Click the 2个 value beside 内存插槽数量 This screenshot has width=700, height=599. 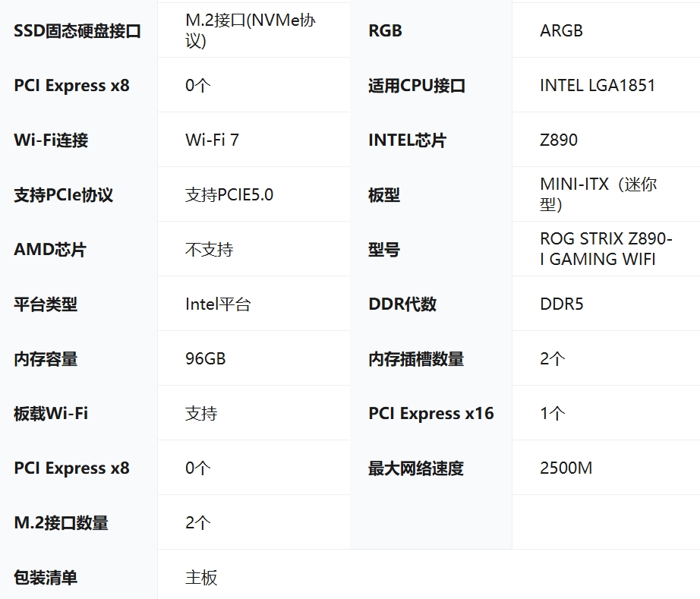coord(552,359)
